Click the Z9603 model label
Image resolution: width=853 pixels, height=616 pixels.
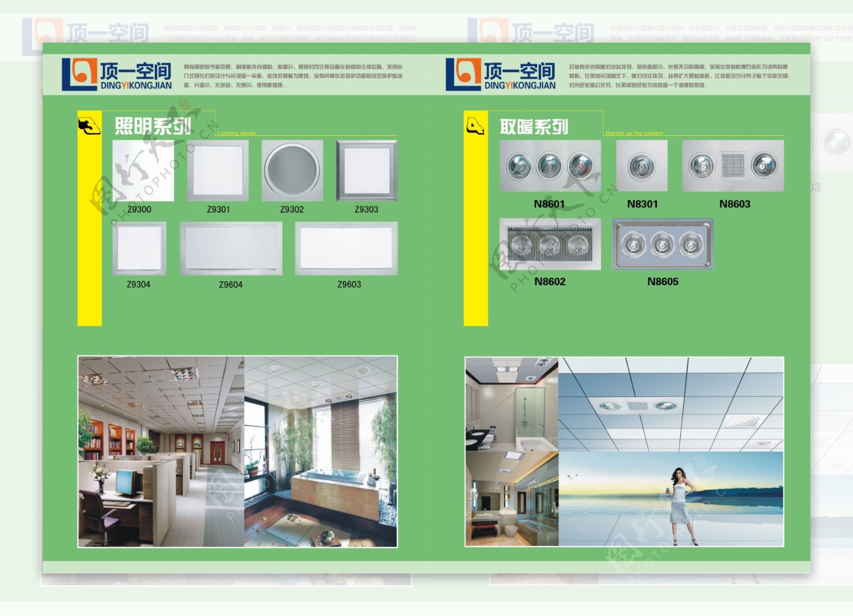349,285
